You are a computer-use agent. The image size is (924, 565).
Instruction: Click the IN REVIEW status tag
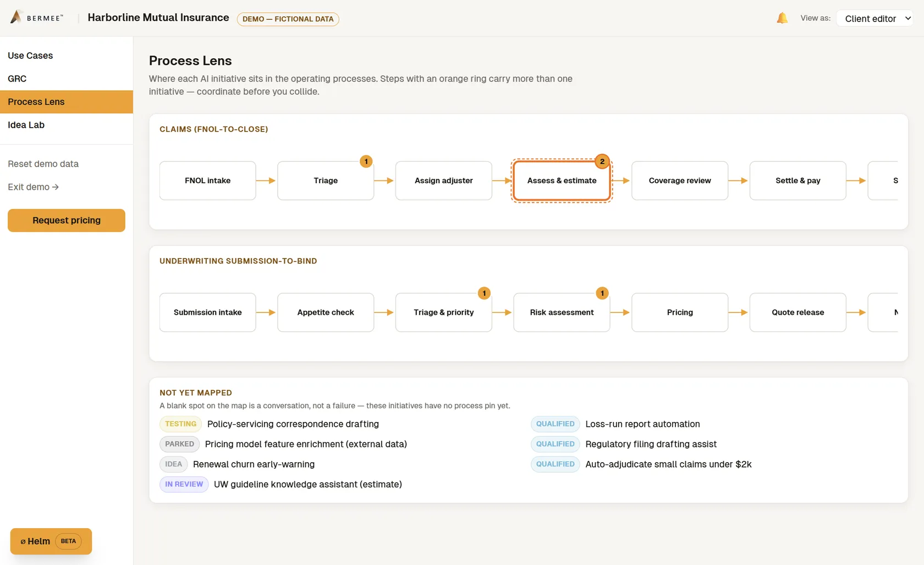[184, 484]
